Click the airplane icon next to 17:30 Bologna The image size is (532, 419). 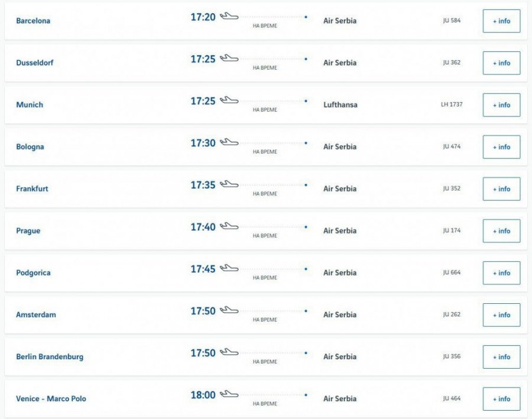click(x=229, y=142)
